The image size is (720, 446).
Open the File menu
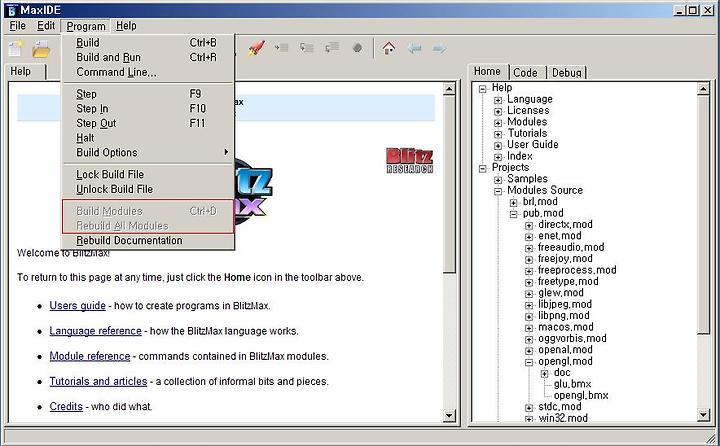[17, 26]
